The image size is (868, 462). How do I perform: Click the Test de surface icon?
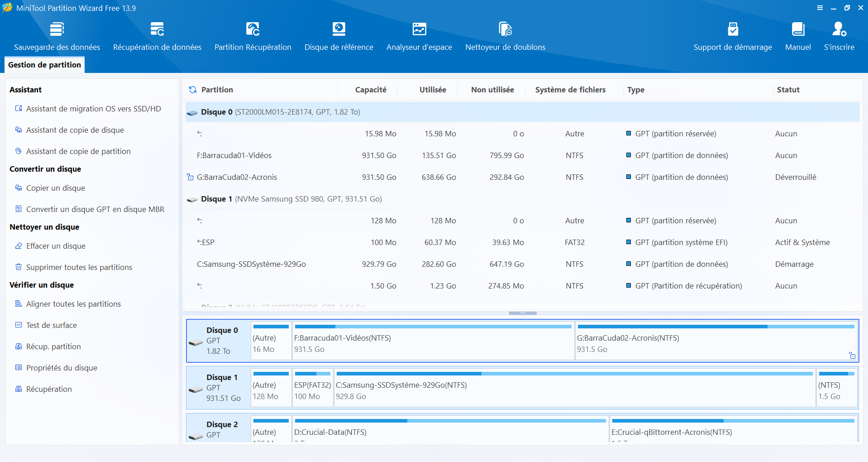pyautogui.click(x=19, y=325)
